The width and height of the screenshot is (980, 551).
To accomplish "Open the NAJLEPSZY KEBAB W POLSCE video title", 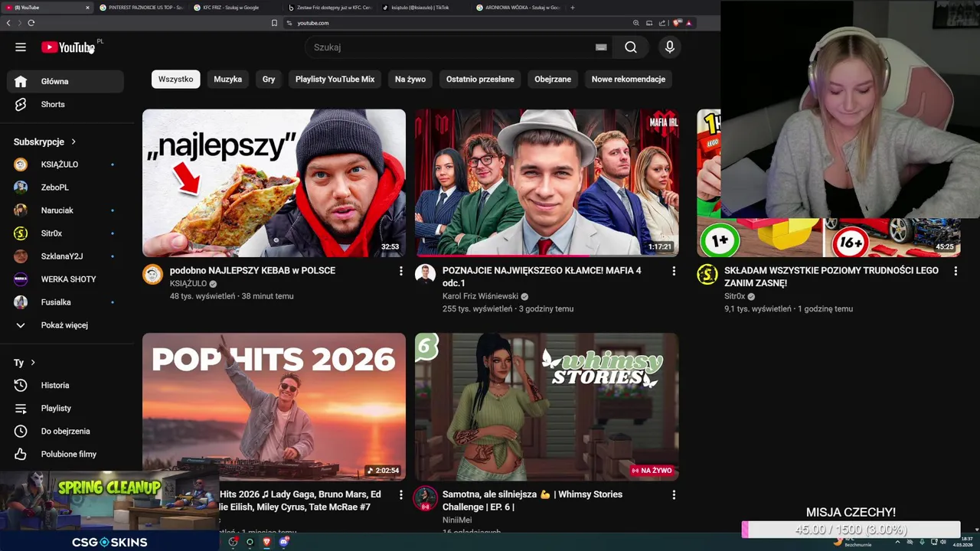I will point(253,271).
